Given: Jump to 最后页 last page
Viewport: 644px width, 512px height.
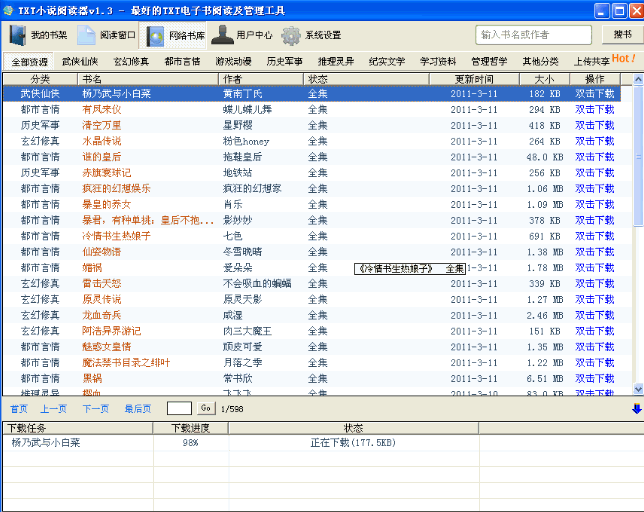Looking at the screenshot, I should (138, 408).
